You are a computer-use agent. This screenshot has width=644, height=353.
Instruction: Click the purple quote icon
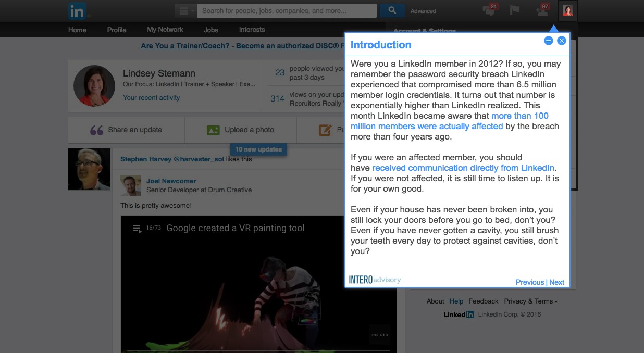pos(97,130)
